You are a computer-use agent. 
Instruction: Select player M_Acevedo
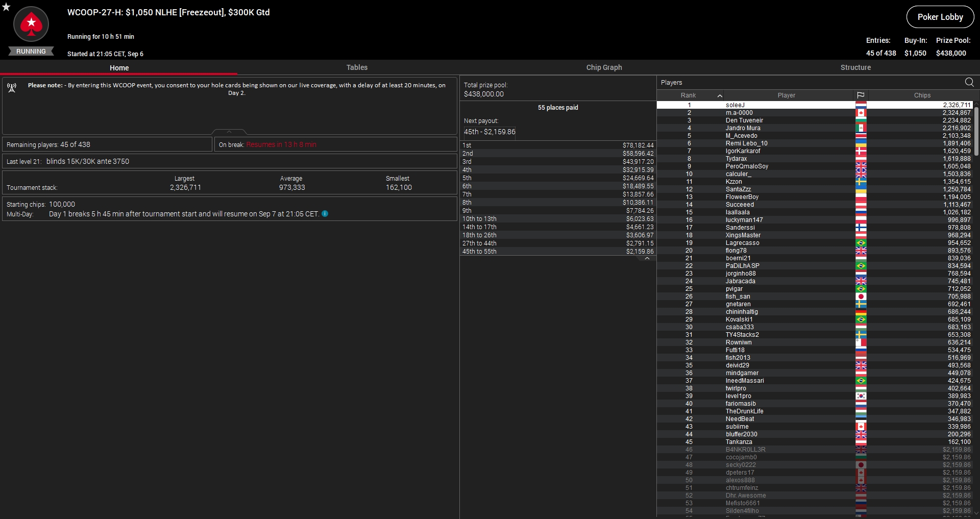815,136
